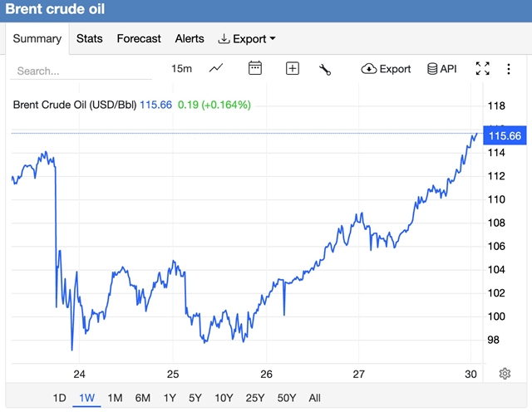Open the 15m interval selector
532x412 pixels.
pos(181,69)
